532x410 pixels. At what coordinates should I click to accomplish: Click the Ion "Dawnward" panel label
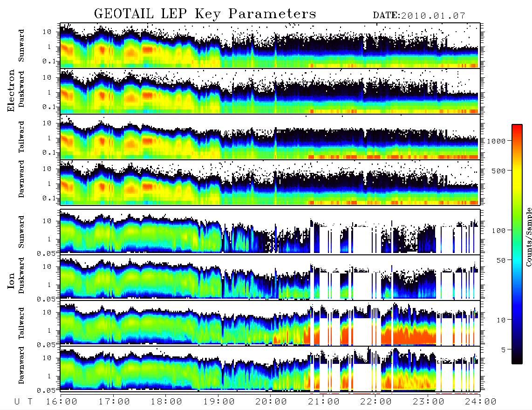coord(21,365)
